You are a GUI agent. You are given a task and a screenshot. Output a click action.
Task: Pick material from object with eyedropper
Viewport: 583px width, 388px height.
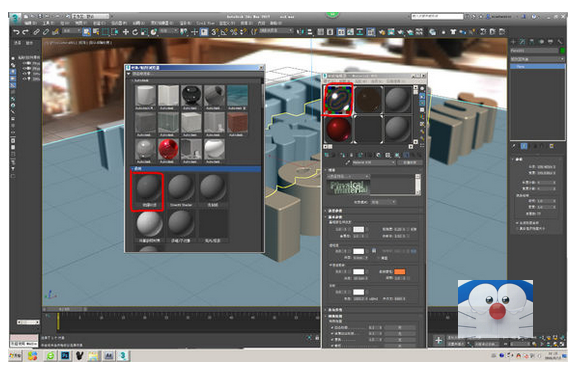point(348,162)
